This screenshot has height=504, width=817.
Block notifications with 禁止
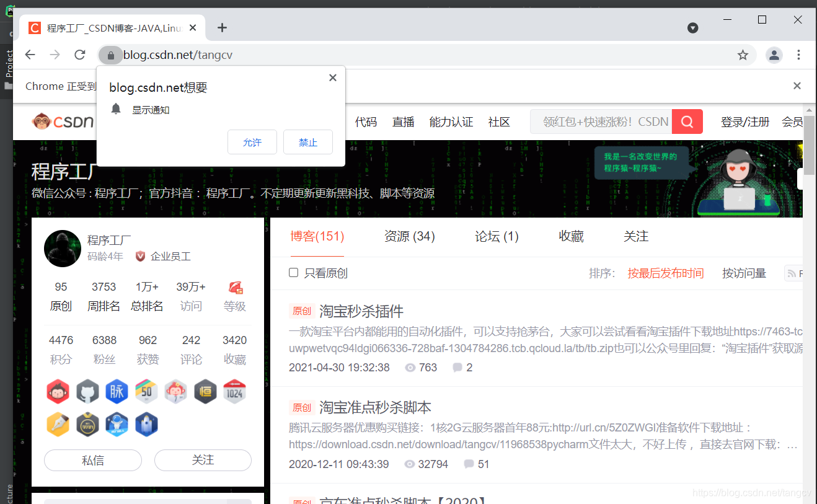[x=308, y=142]
